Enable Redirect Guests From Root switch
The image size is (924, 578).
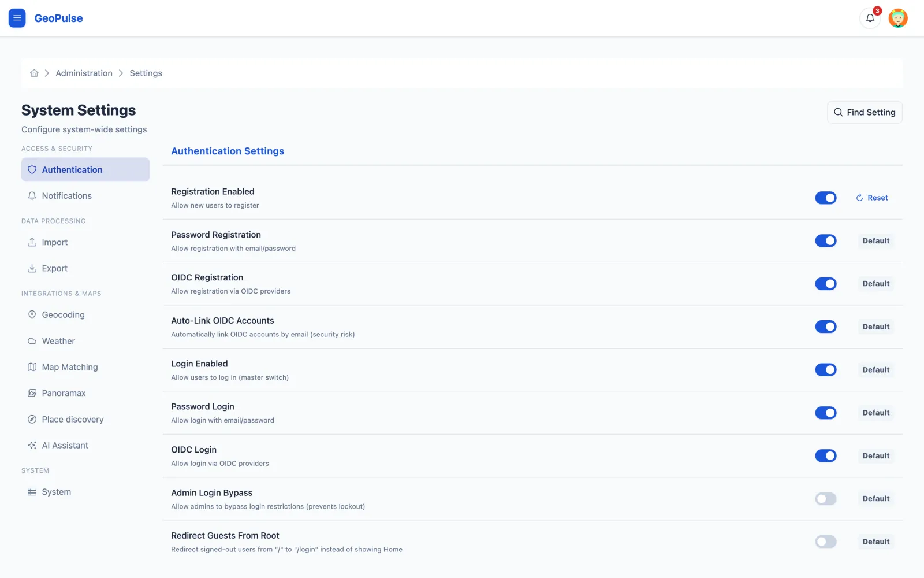click(826, 542)
